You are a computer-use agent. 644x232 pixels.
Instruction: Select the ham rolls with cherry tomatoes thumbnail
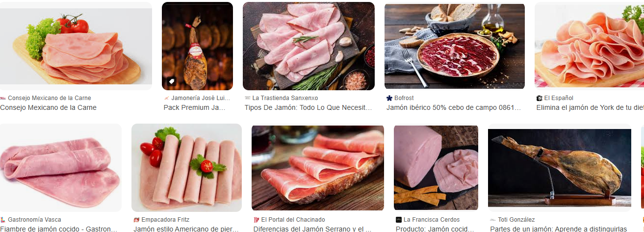coord(186,168)
